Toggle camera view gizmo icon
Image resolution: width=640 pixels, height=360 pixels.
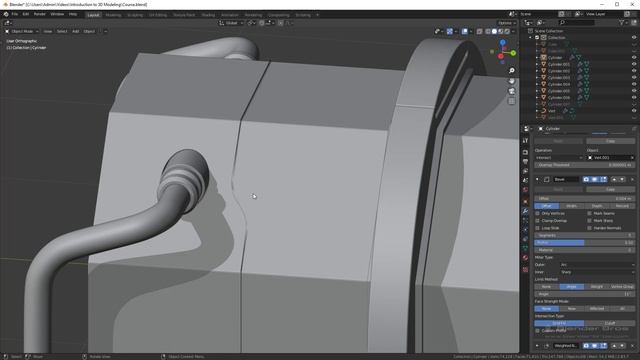pyautogui.click(x=511, y=91)
